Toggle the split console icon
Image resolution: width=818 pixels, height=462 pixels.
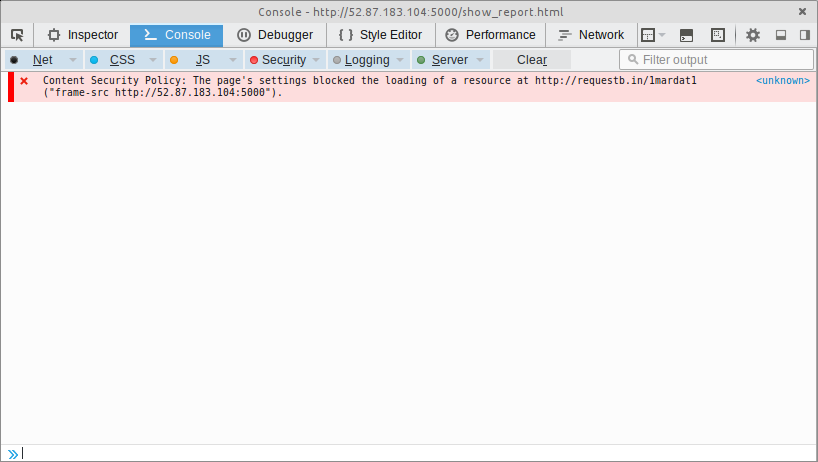[x=687, y=35]
